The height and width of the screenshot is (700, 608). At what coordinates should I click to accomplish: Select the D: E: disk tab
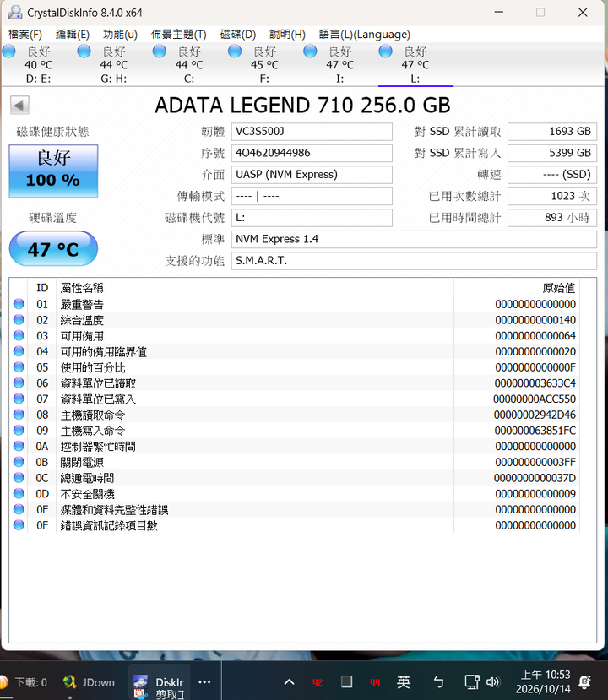click(x=38, y=65)
